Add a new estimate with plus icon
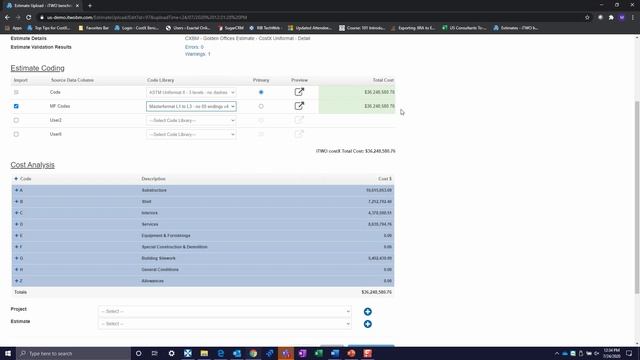This screenshot has height=360, width=640. click(x=368, y=324)
